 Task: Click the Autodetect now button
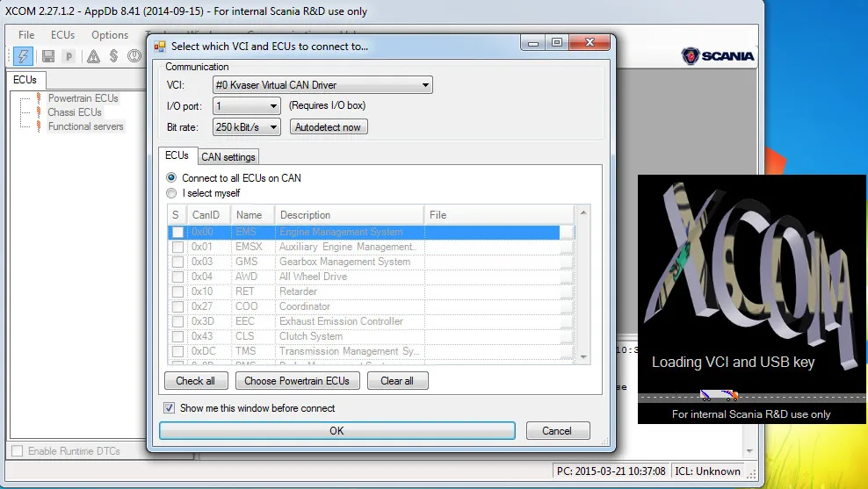(x=329, y=126)
